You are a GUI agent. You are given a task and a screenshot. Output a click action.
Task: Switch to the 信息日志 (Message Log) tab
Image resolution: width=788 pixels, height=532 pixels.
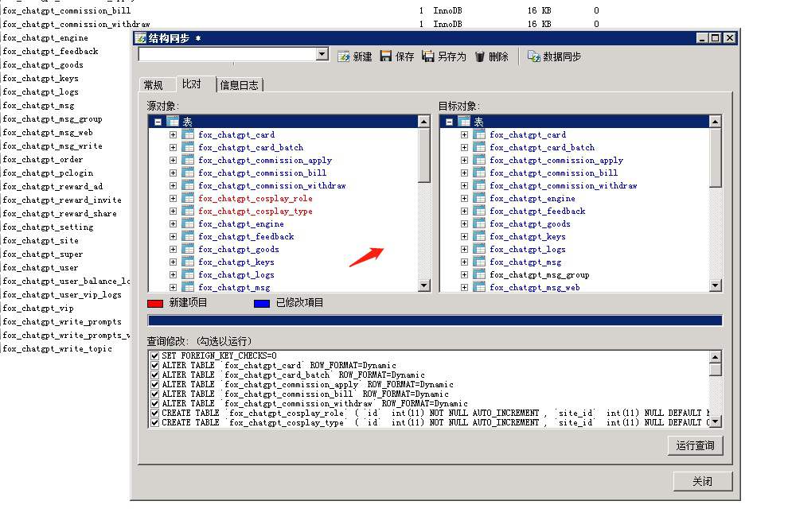[239, 85]
